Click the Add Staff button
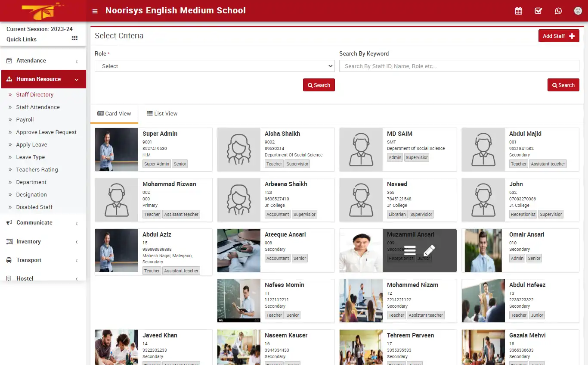The height and width of the screenshot is (365, 588). [x=558, y=36]
